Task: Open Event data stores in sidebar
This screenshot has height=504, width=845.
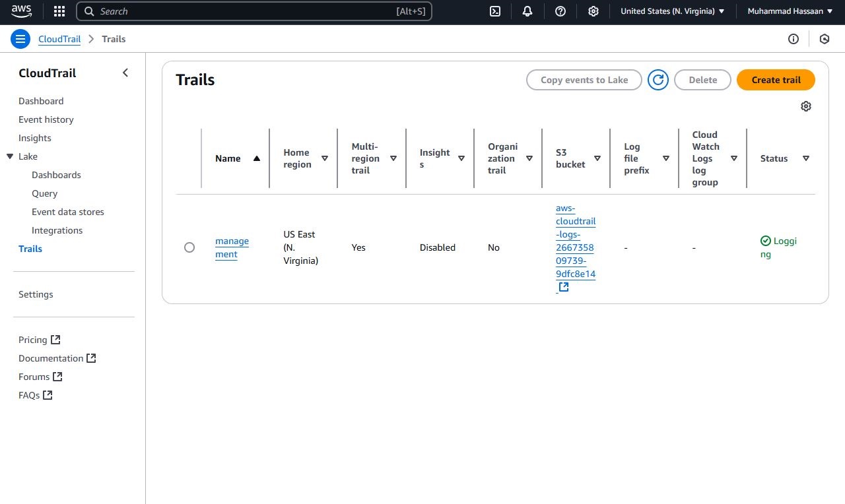Action: click(x=68, y=212)
